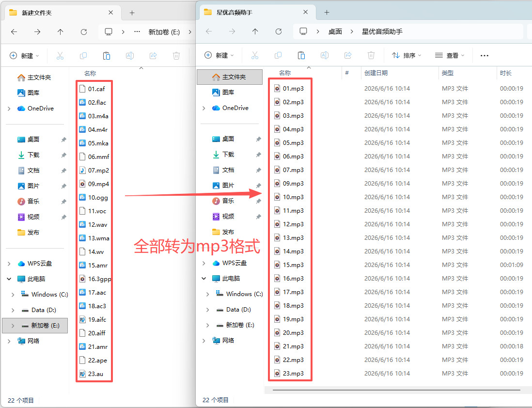Viewport: 532px width, 408px height.
Task: Select file 01.caf
Action: (x=92, y=89)
